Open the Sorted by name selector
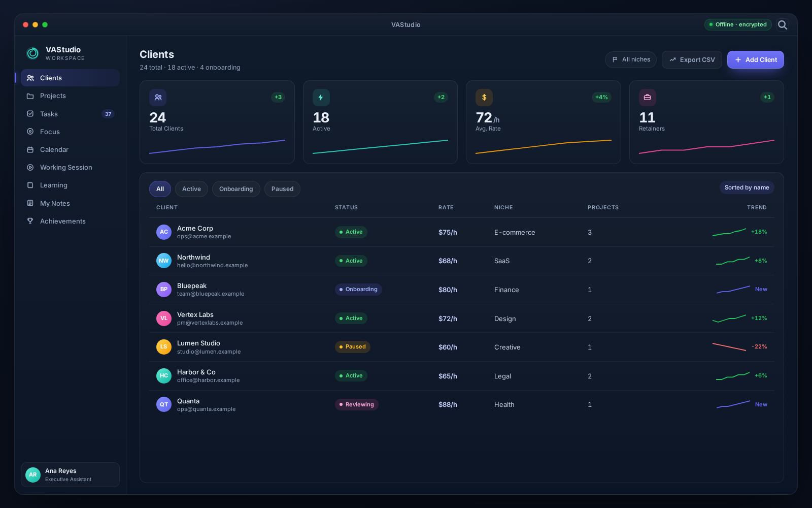Viewport: 812px width, 508px height. pyautogui.click(x=747, y=187)
